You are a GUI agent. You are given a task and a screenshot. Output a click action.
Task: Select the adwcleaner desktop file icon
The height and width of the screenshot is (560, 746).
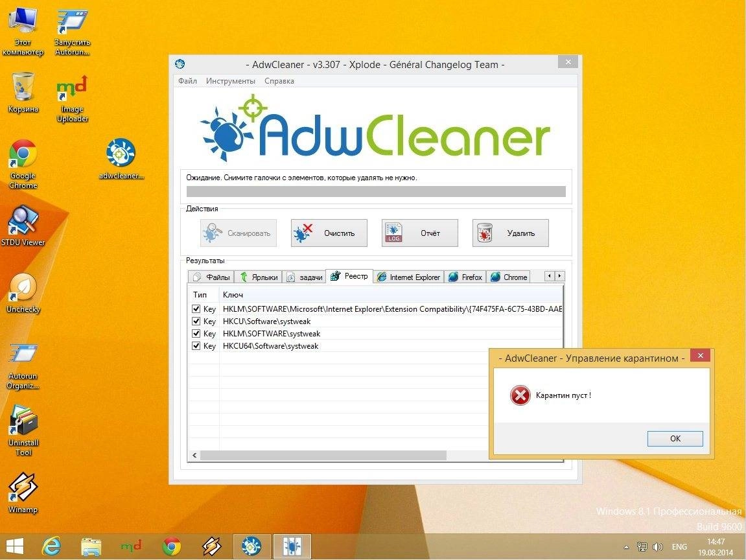coord(121,159)
